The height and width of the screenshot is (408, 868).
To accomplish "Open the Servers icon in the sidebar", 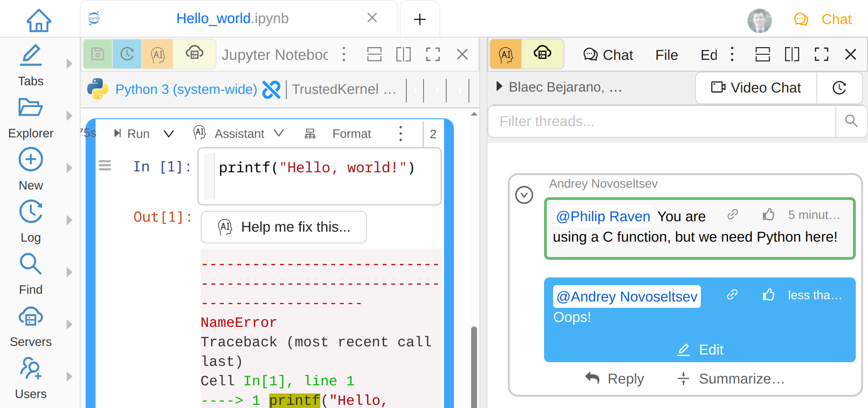I will 30,317.
